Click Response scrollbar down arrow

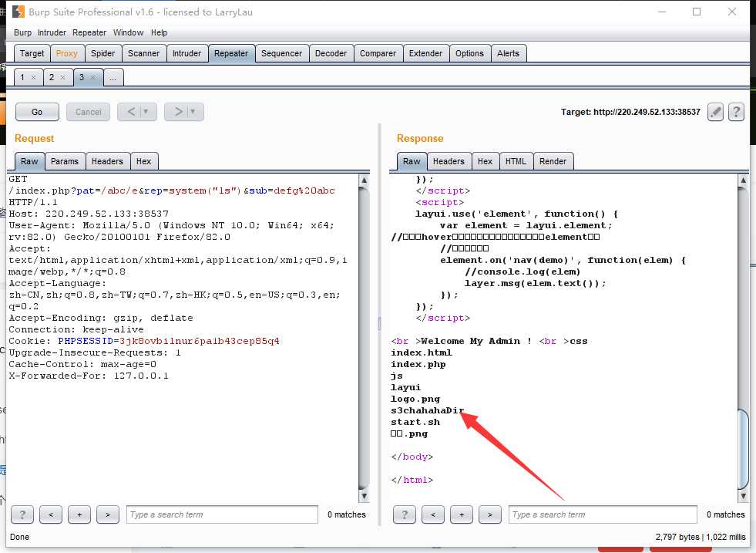[743, 496]
